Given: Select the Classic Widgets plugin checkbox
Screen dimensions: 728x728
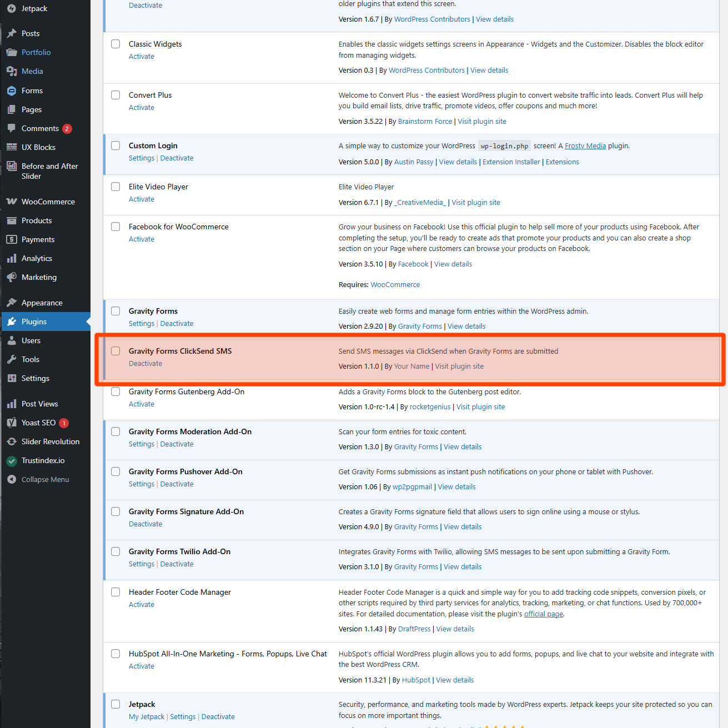Looking at the screenshot, I should [x=116, y=44].
